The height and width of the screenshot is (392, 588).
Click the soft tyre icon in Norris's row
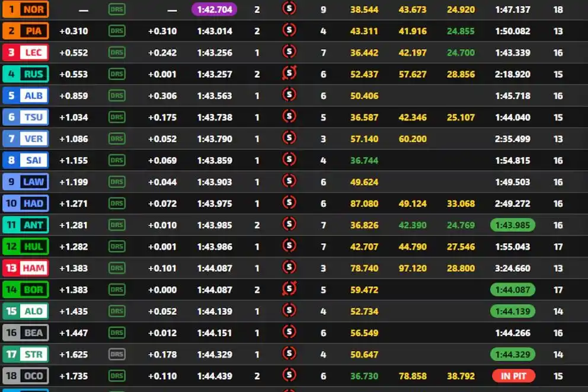(x=289, y=9)
